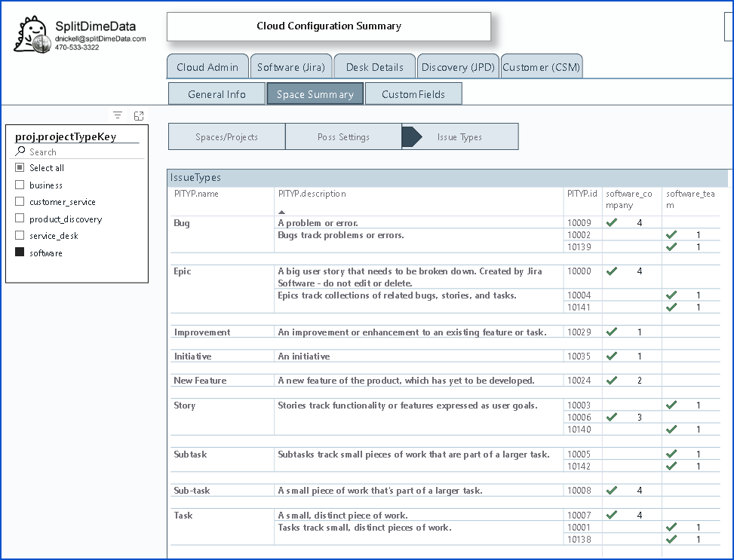
Task: Click the green checkmark in row 10024
Action: (611, 381)
